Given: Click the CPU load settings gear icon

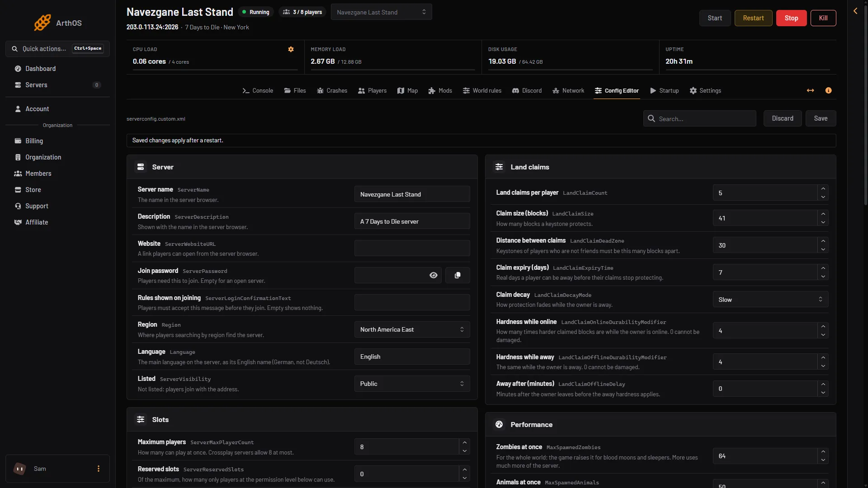Looking at the screenshot, I should click(x=291, y=49).
